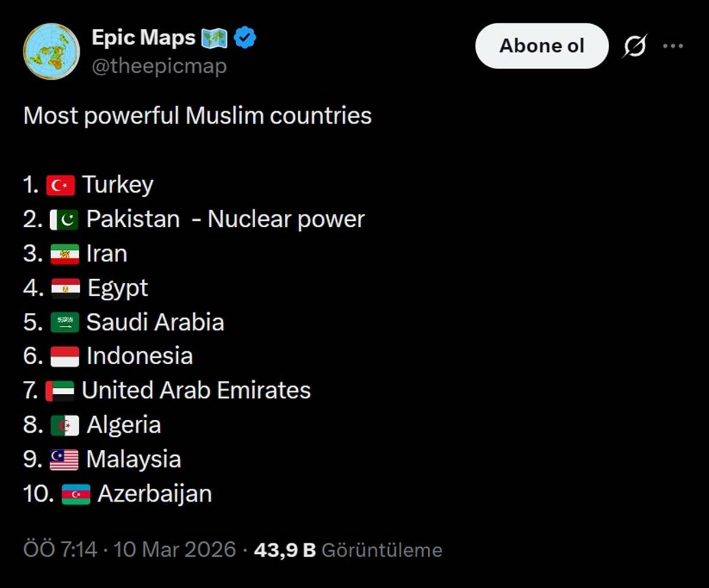This screenshot has height=588, width=709.
Task: Click the Pakistan flag icon
Action: (64, 220)
